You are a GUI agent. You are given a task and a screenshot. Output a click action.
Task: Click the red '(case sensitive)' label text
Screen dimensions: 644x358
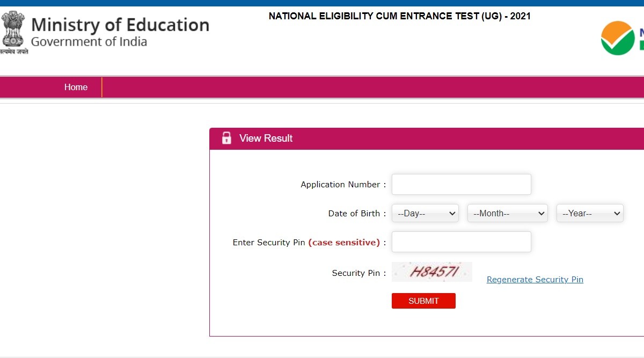(x=344, y=243)
